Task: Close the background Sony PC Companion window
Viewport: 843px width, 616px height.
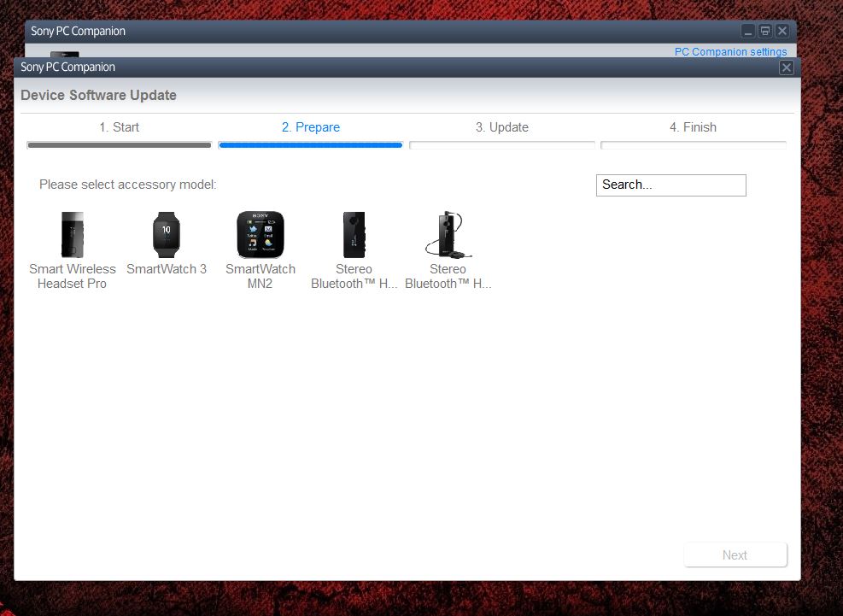Action: [782, 32]
